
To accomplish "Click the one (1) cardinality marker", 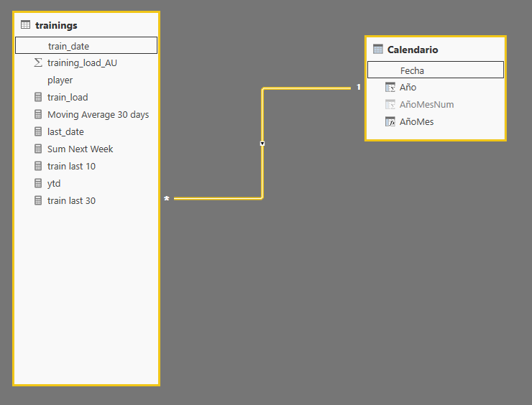I will tap(358, 87).
